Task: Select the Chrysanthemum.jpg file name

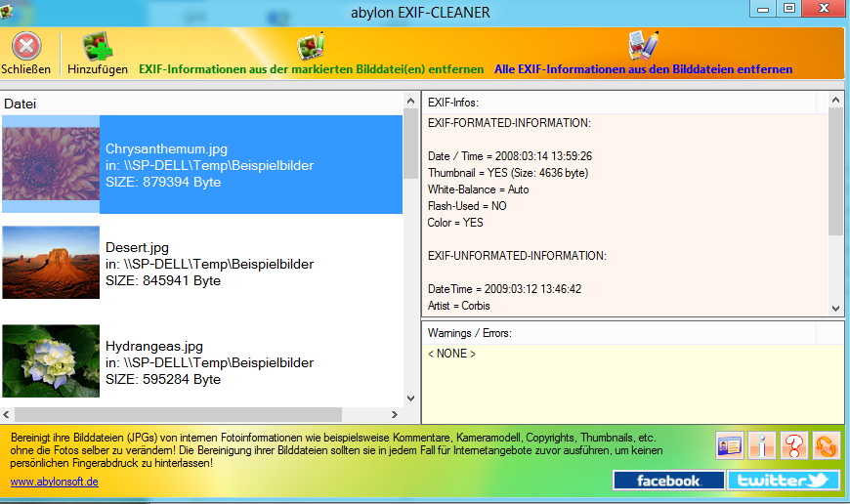Action: coord(166,149)
